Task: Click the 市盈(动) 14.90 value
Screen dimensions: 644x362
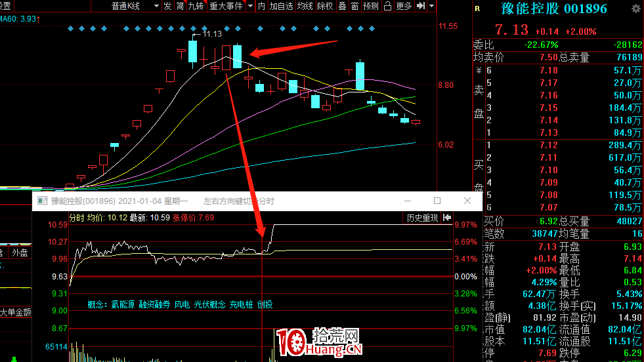Action: click(x=630, y=317)
